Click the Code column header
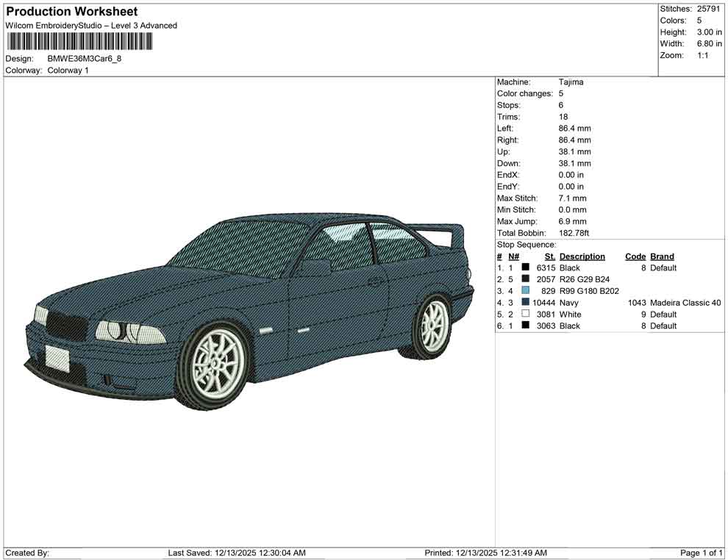This screenshot has height=560, width=728. click(x=635, y=256)
